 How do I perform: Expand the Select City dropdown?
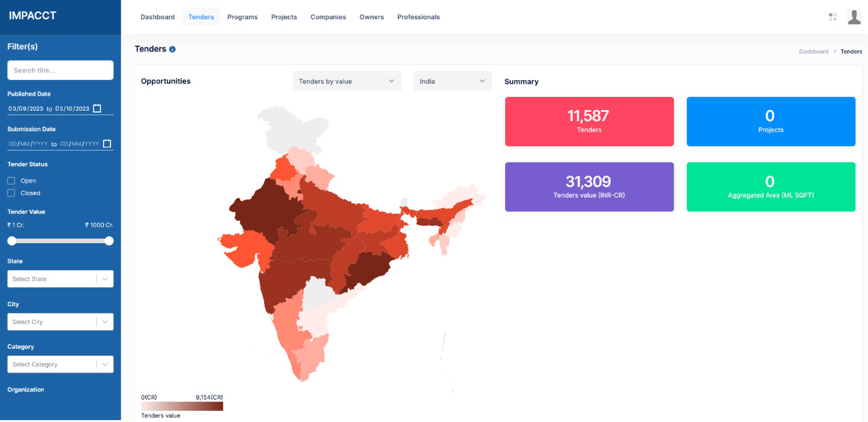(60, 322)
